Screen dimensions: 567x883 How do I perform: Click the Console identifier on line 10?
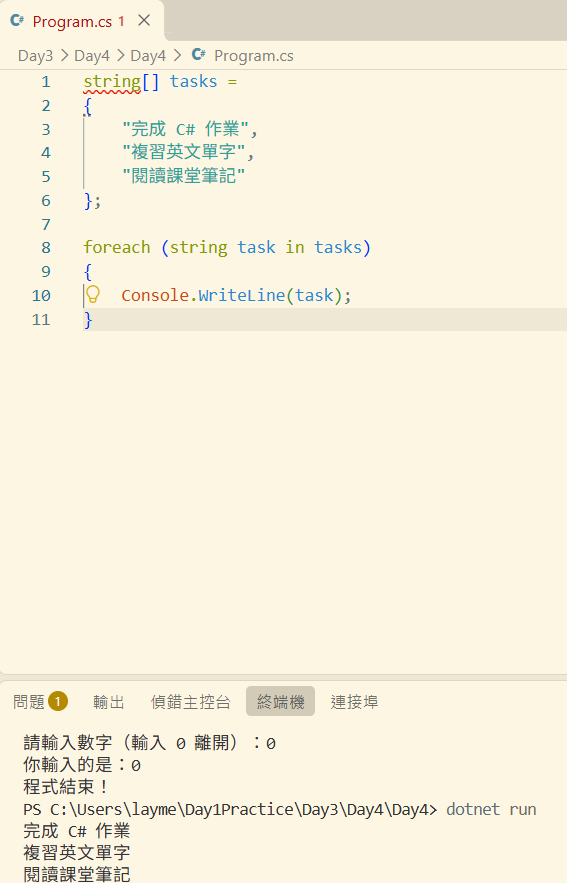coord(155,296)
